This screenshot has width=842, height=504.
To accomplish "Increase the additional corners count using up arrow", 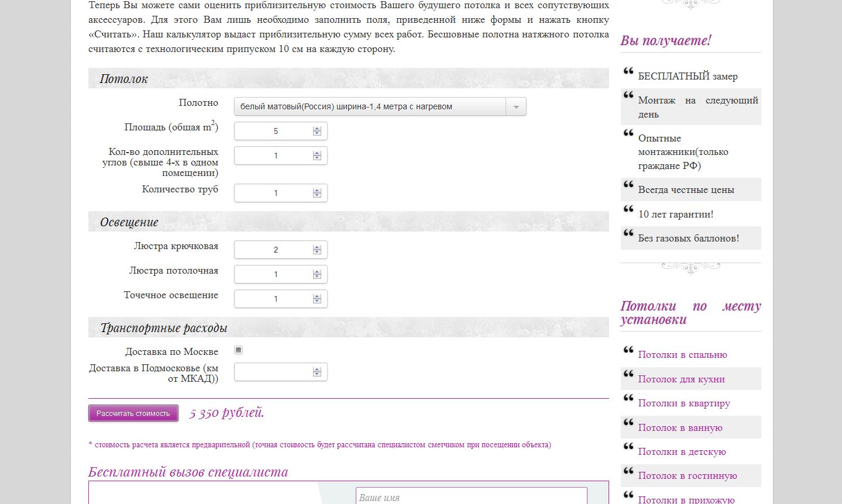I will point(317,153).
